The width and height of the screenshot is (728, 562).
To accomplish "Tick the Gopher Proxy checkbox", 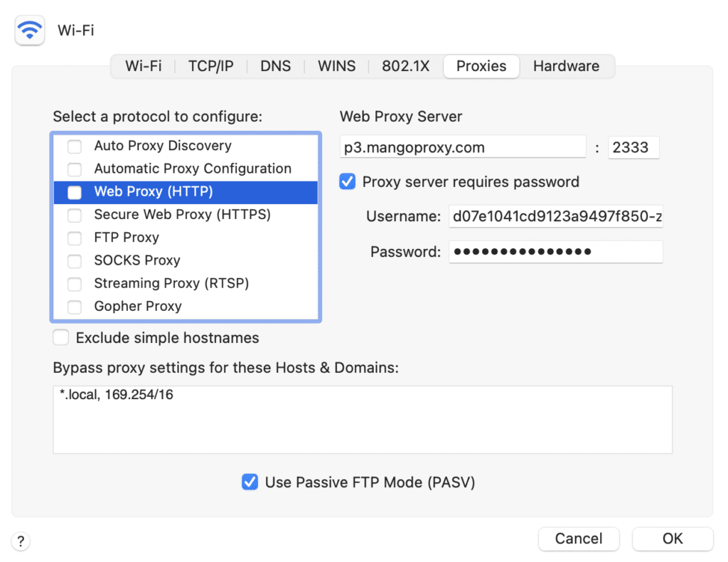I will point(74,307).
